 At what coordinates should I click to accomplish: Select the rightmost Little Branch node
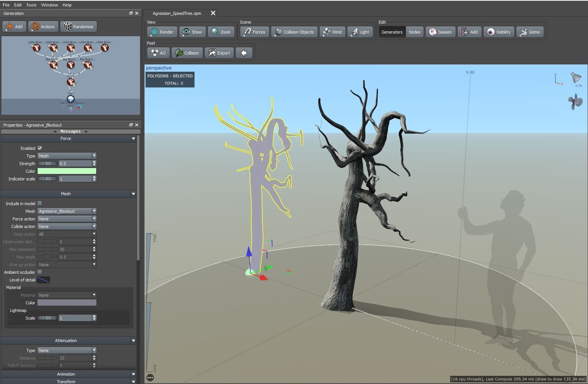(x=105, y=47)
